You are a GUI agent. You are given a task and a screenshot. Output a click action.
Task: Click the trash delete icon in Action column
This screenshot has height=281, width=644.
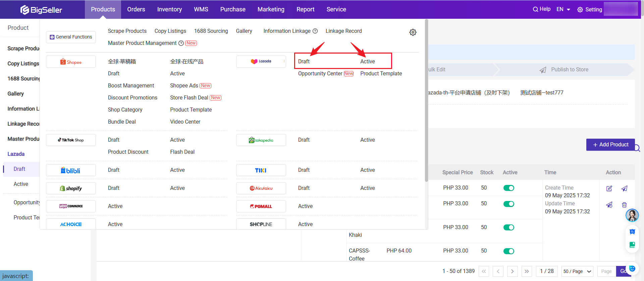pyautogui.click(x=624, y=205)
